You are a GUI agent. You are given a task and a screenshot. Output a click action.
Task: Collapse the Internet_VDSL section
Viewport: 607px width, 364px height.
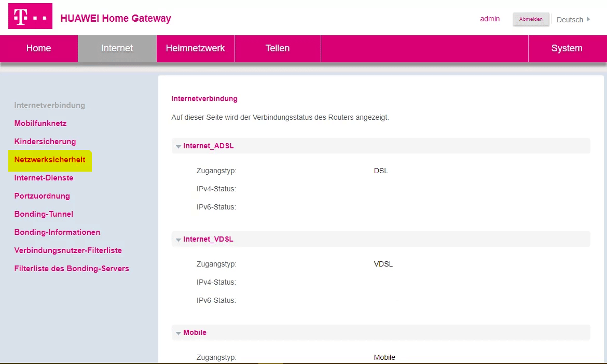point(178,239)
